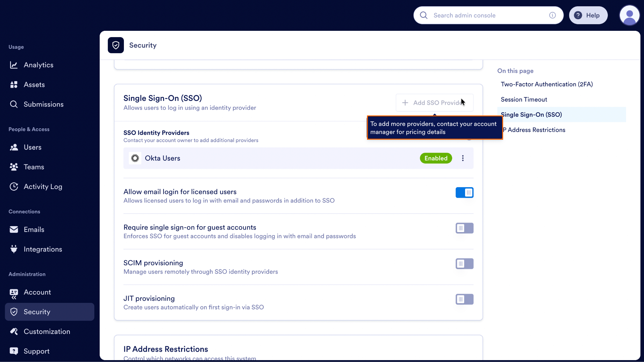Viewport: 644px width, 362px height.
Task: Open the Teams section
Action: [x=34, y=167]
